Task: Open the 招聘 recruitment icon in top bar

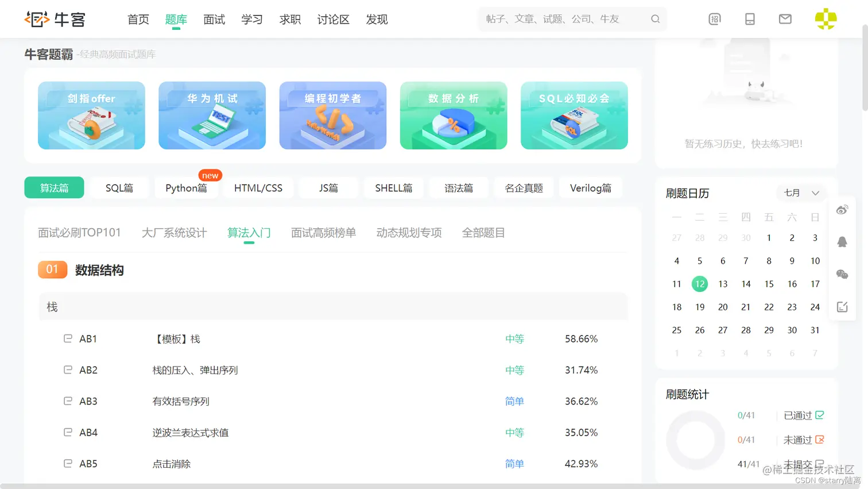Action: click(x=714, y=19)
